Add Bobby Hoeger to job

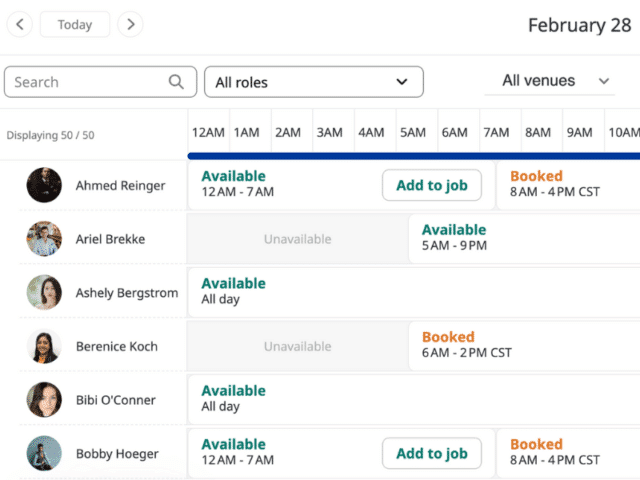(432, 453)
